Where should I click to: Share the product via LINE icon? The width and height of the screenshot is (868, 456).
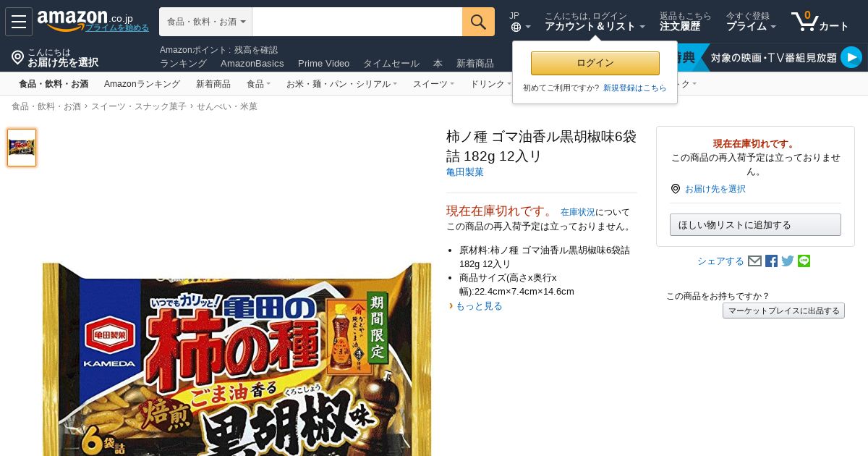point(804,261)
